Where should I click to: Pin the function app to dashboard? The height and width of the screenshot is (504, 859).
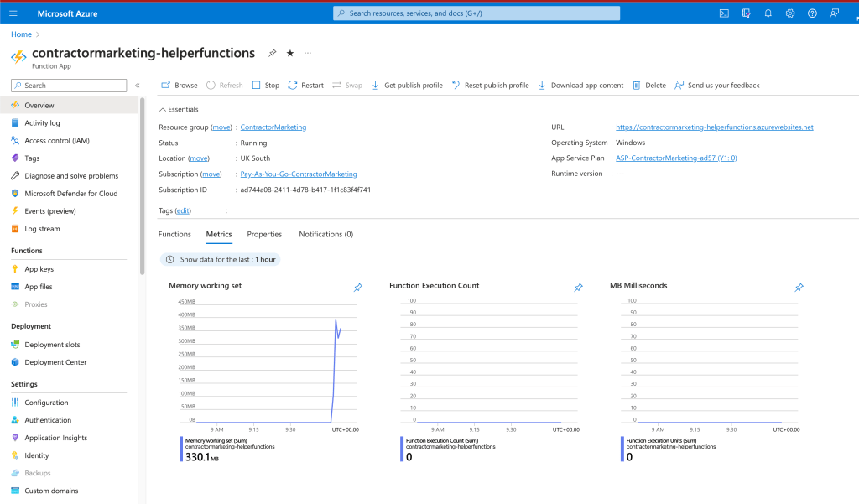pyautogui.click(x=273, y=53)
